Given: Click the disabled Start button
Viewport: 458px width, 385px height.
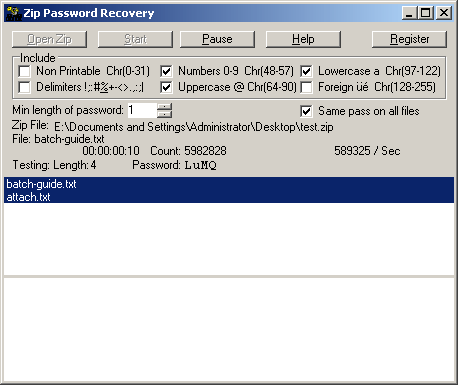Looking at the screenshot, I should 135,39.
